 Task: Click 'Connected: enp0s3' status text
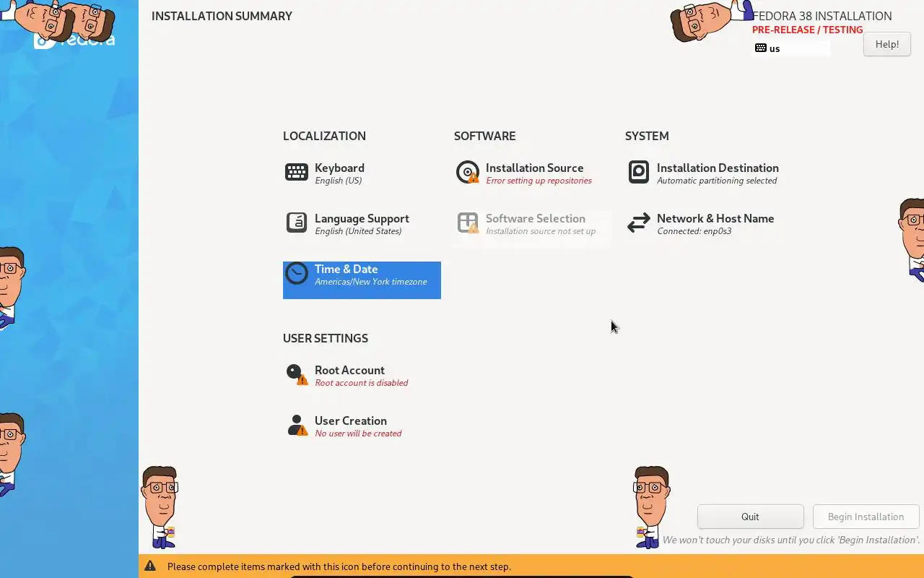[694, 231]
